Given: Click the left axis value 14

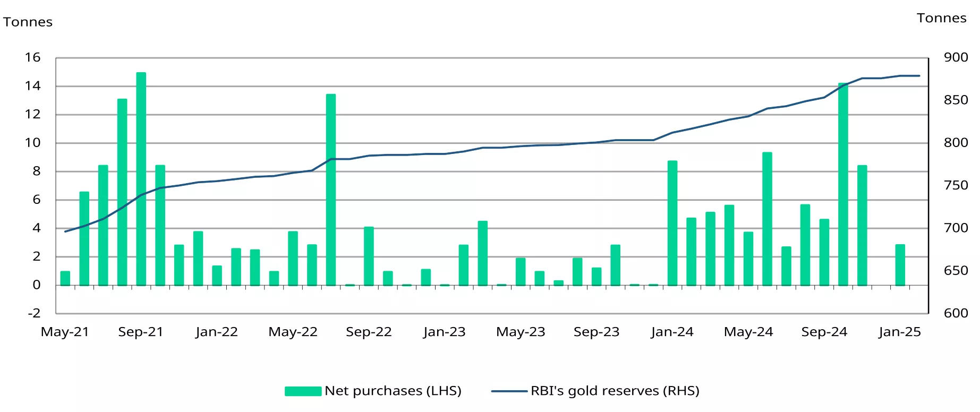Looking at the screenshot, I should point(32,86).
